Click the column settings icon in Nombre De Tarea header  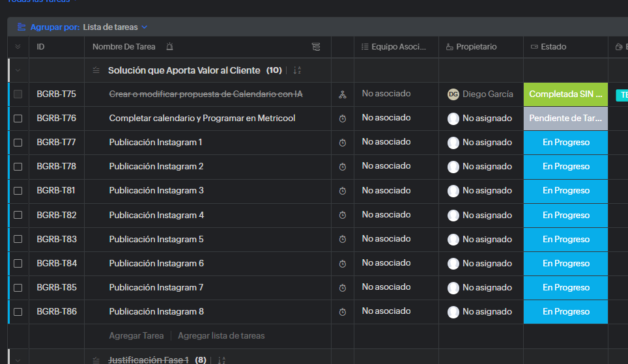(x=316, y=47)
